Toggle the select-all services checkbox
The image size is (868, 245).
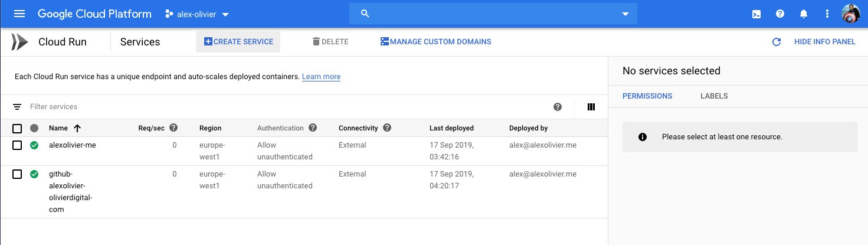[17, 128]
